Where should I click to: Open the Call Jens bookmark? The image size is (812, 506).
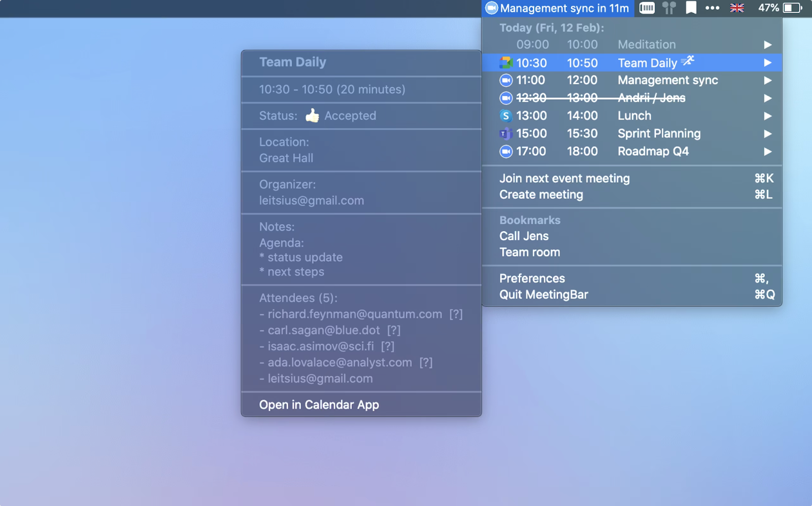[632, 236]
